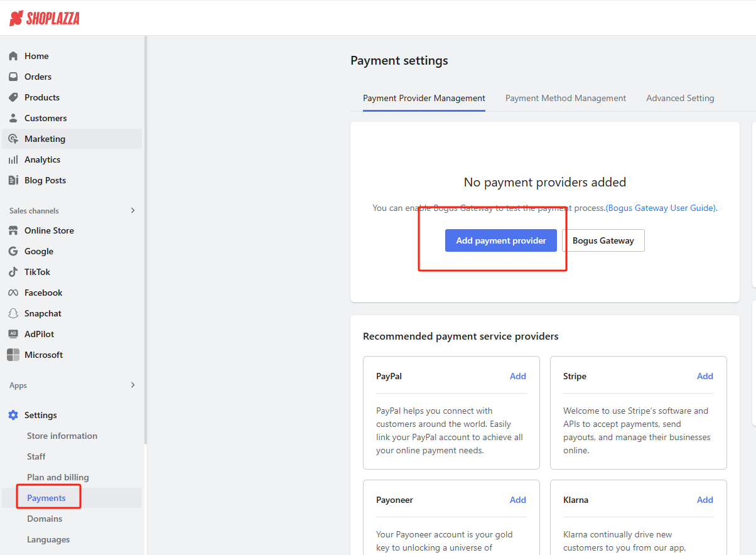Click the PayPal card title
Screen dimensions: 756x555
point(389,377)
